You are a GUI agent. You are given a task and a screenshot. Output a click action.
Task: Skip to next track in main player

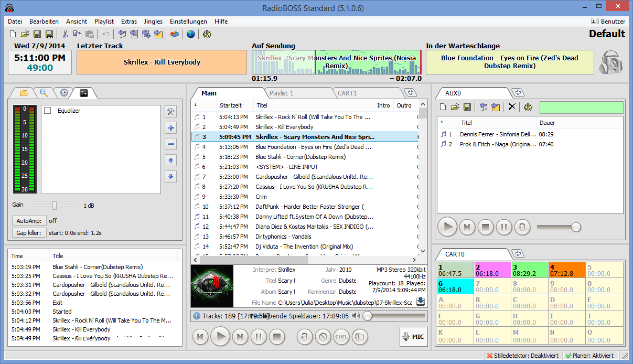tap(240, 336)
